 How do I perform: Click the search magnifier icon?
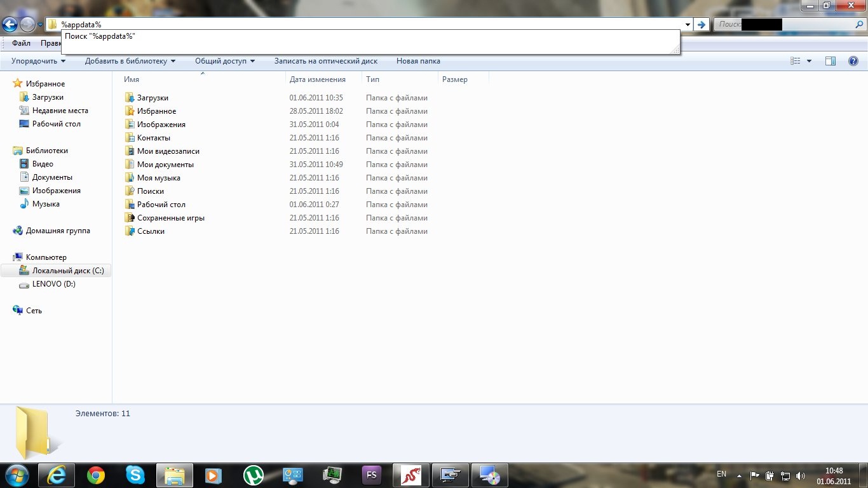click(859, 24)
